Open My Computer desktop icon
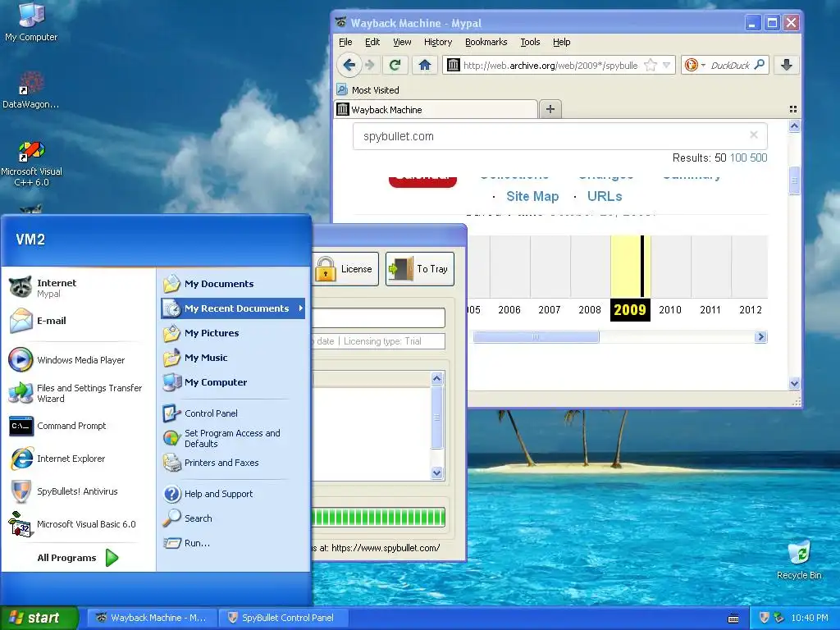Viewport: 840px width, 630px height. point(31,22)
